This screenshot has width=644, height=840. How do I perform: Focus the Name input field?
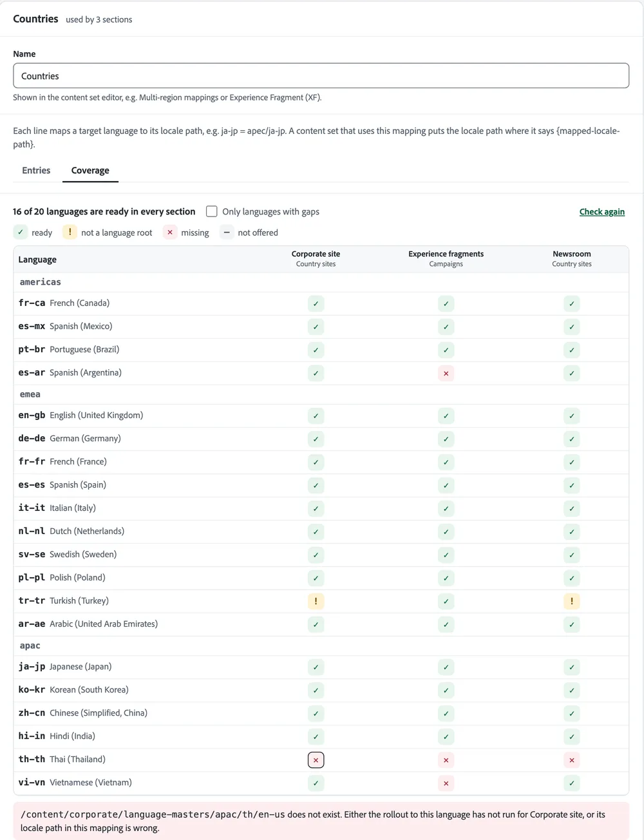(x=321, y=75)
